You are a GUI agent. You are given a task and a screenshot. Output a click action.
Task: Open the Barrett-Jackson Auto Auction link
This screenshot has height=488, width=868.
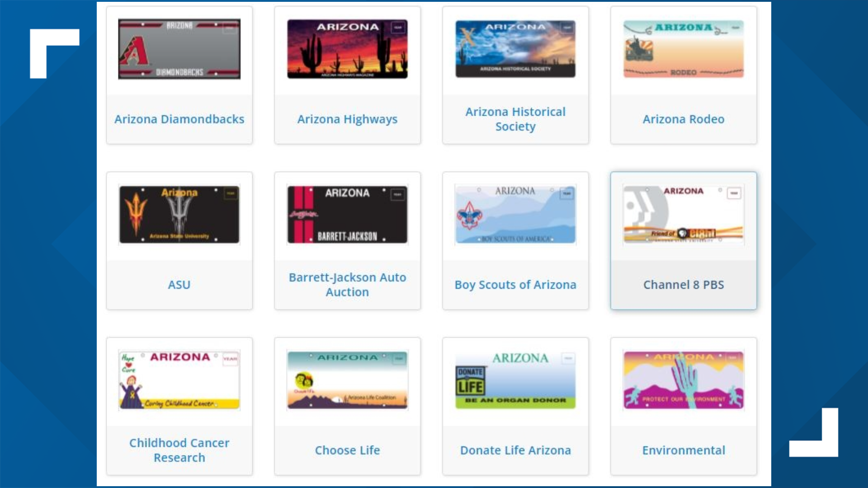click(348, 285)
